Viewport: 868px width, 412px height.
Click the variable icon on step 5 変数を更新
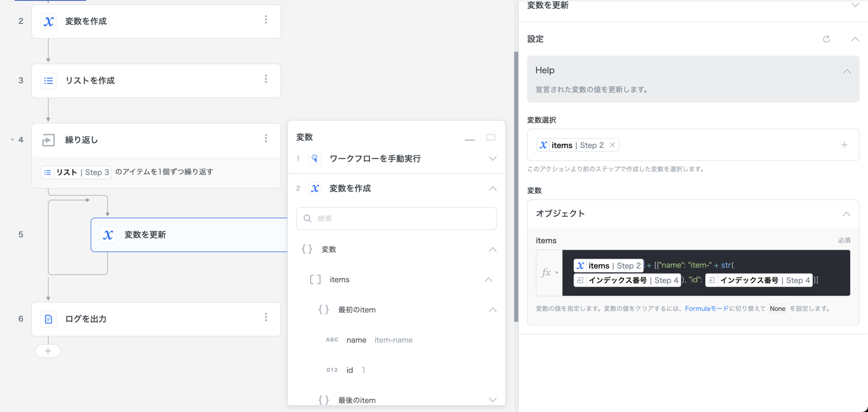point(108,235)
